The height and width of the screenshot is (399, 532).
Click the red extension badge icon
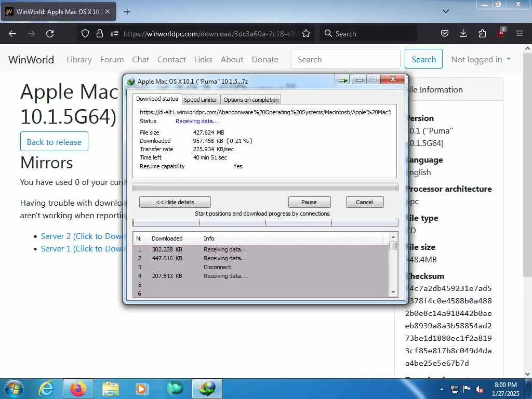coord(501,33)
